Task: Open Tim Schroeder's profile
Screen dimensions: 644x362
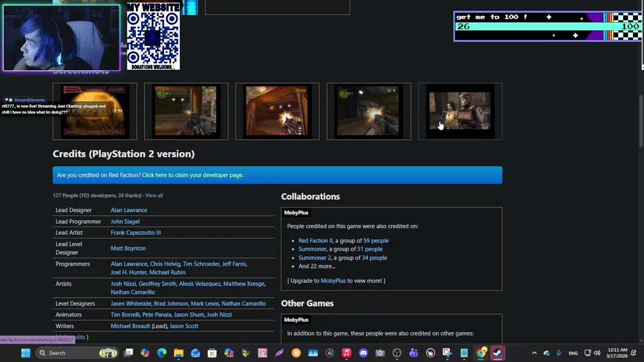Action: point(201,264)
